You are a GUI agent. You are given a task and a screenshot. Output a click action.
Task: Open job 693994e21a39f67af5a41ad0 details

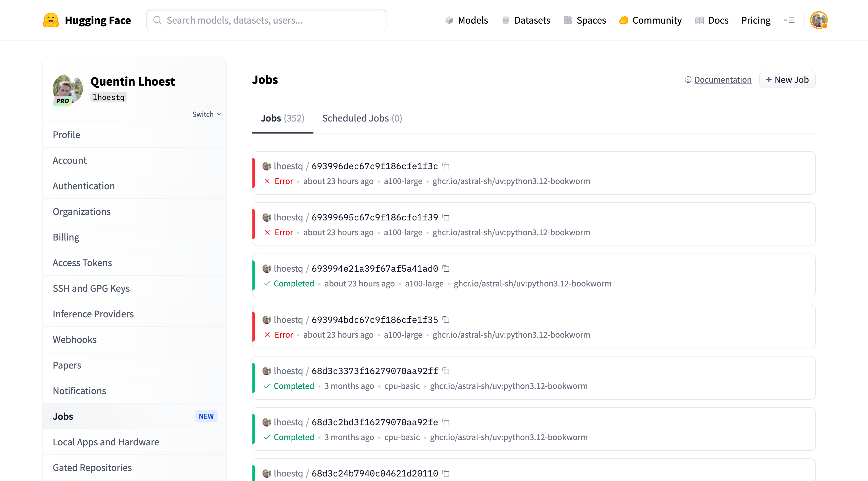pyautogui.click(x=374, y=268)
